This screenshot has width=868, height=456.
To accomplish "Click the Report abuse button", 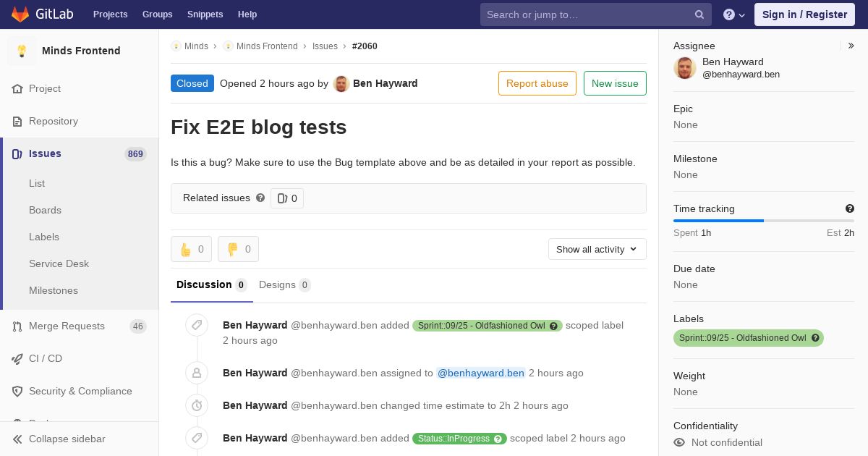I will click(537, 83).
